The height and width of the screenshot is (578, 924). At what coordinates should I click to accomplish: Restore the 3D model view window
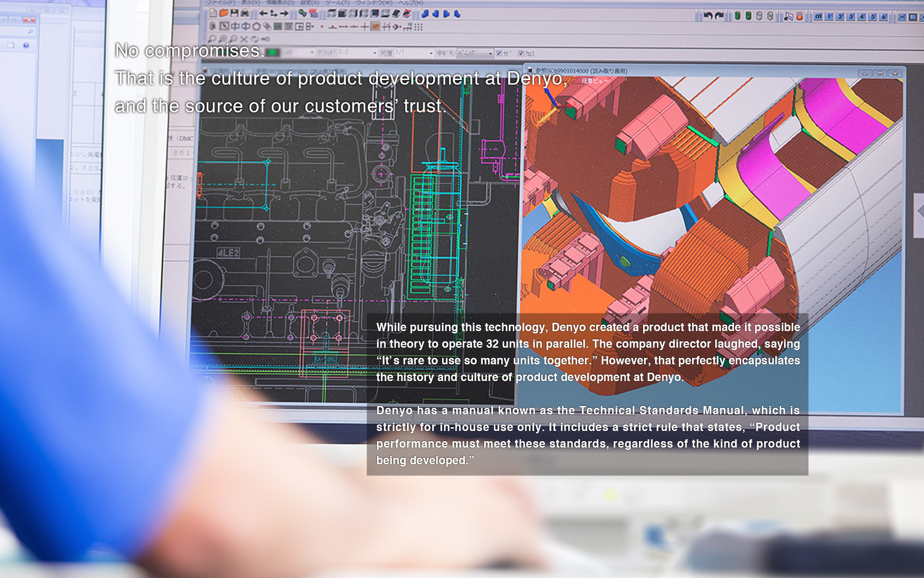(880, 73)
